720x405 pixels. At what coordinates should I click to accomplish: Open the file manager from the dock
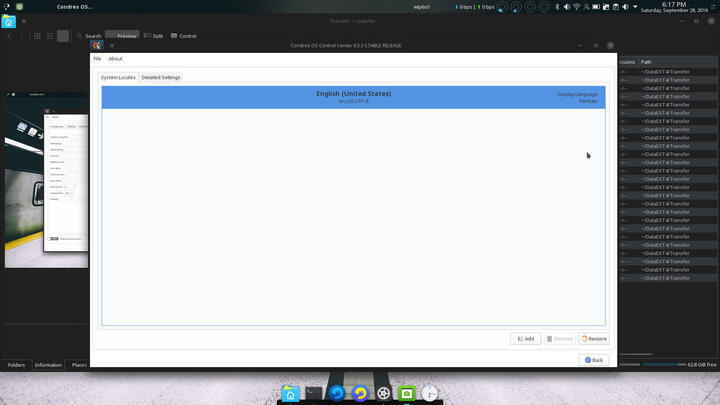point(290,394)
